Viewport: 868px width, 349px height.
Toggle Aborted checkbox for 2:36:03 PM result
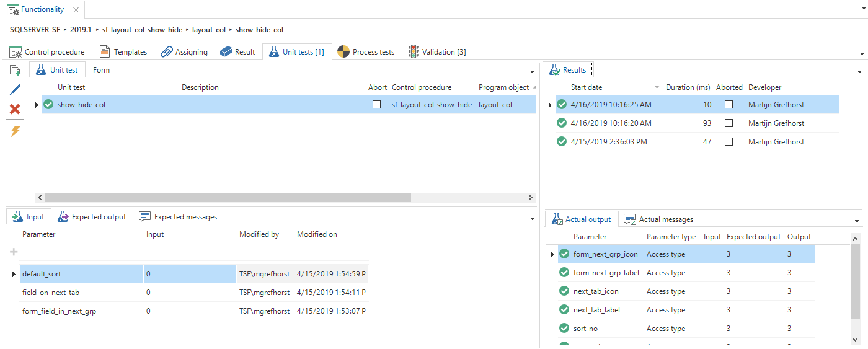tap(728, 142)
